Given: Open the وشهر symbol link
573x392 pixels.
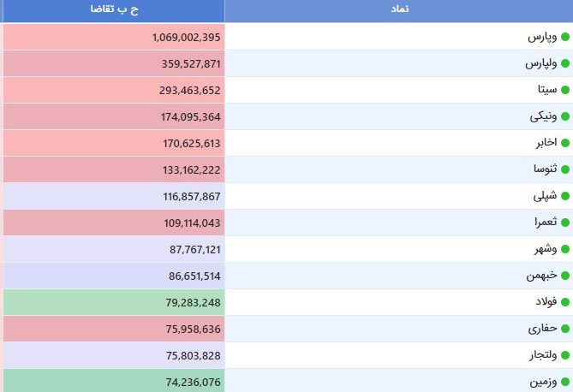Looking at the screenshot, I should coord(546,249).
